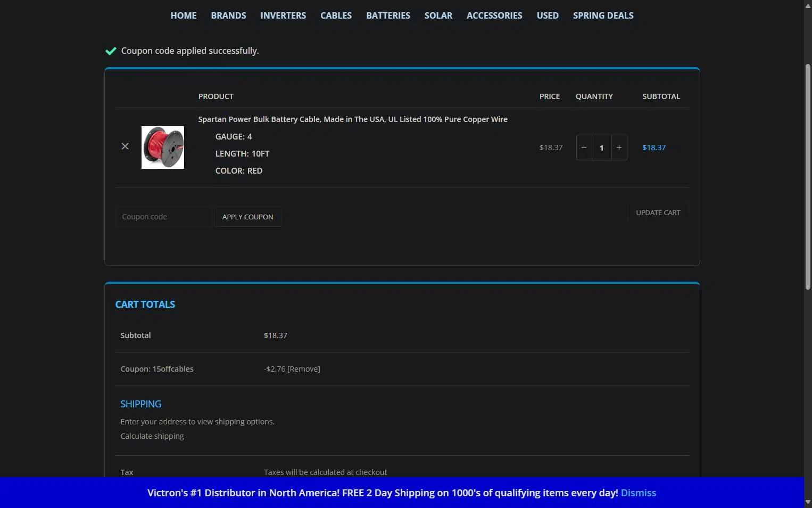Click the 'Coupon: 15offcables' label
Image resolution: width=812 pixels, height=508 pixels.
coord(157,369)
